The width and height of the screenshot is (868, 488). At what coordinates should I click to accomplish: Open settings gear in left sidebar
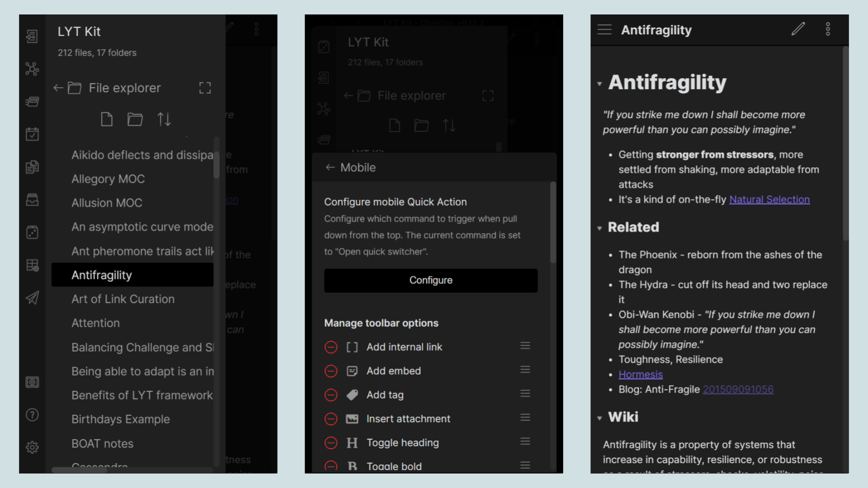(32, 447)
